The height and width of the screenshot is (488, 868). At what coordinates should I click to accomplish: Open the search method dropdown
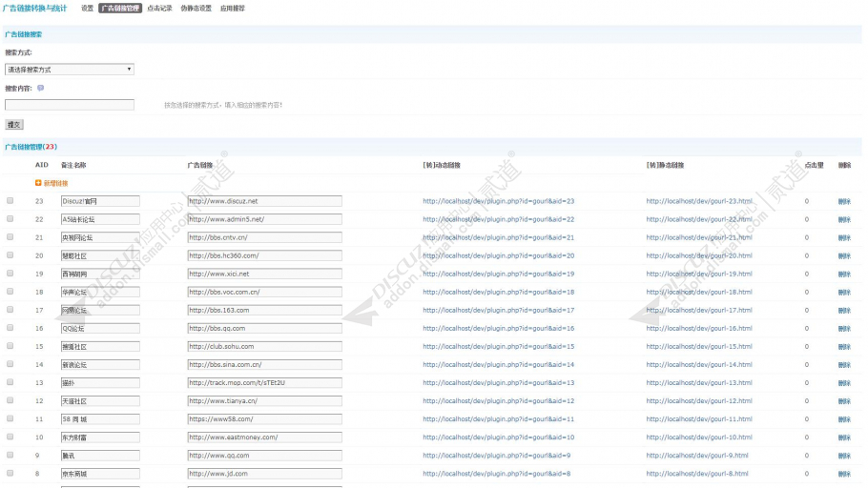[70, 70]
